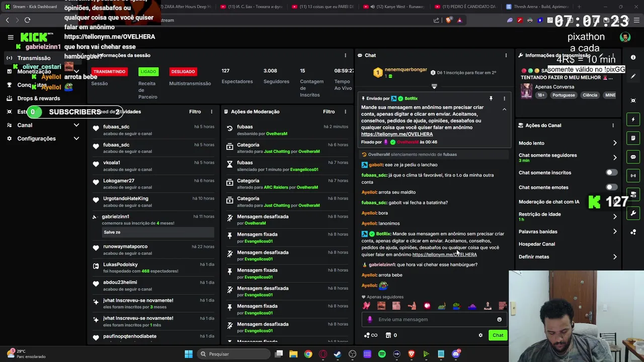
Task: Toggle Chat somente inscritos switch
Action: pos(611,172)
